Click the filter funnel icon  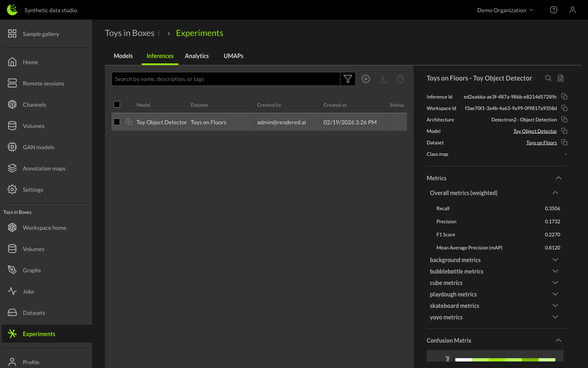tap(347, 79)
